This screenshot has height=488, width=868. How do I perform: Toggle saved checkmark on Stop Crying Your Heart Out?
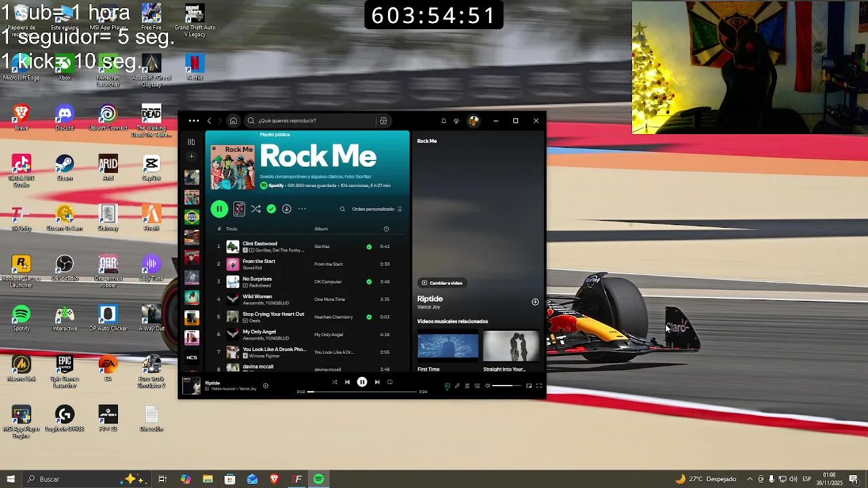click(369, 317)
